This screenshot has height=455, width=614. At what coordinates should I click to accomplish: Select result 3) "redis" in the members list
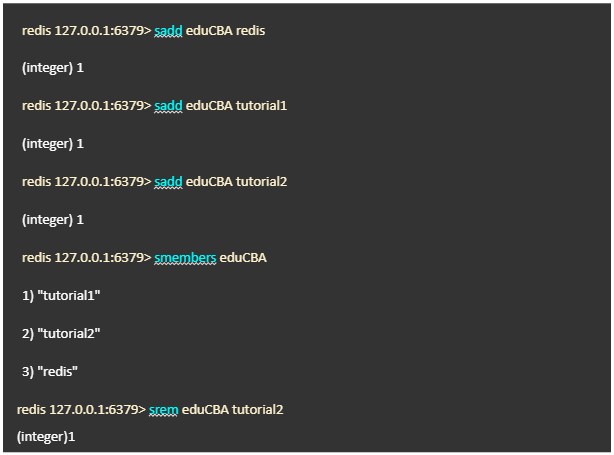[50, 372]
